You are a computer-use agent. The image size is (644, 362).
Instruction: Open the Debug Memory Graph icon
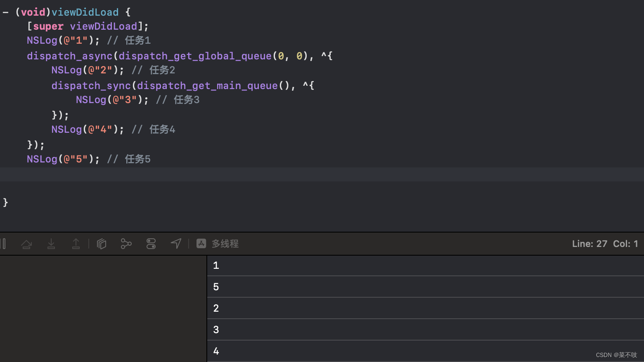click(x=126, y=244)
